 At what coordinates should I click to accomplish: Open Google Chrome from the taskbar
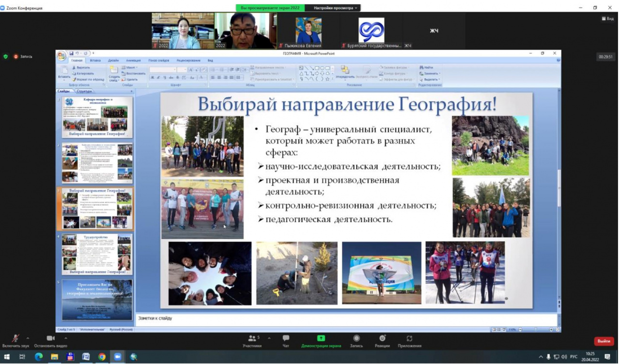pos(102,357)
